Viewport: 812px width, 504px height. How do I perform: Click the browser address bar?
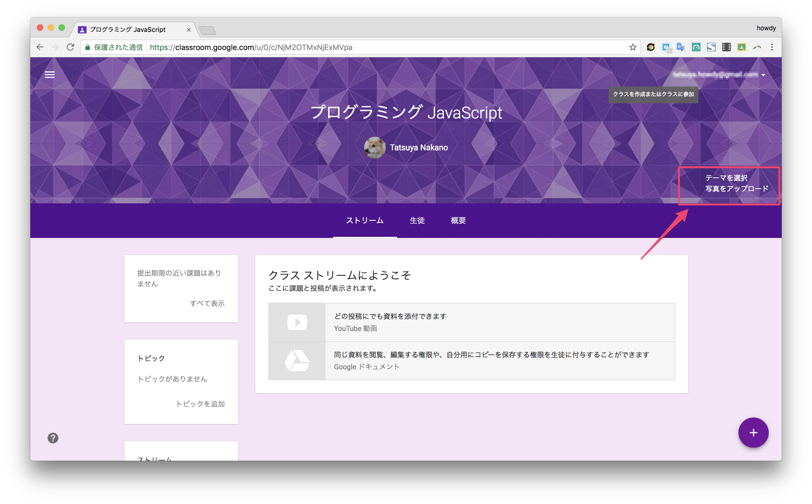(x=360, y=47)
